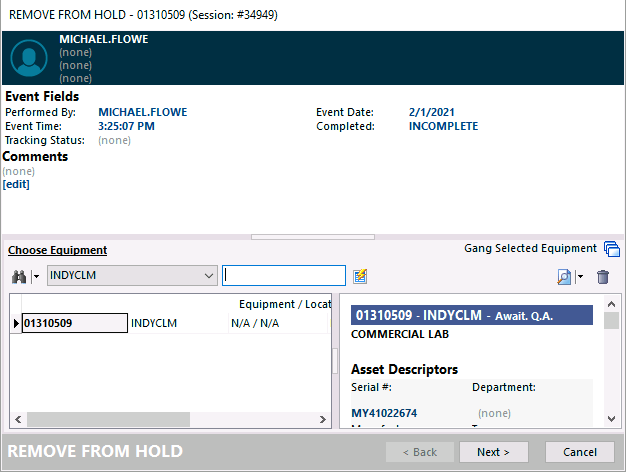Click the binoculars search icon

pos(19,276)
